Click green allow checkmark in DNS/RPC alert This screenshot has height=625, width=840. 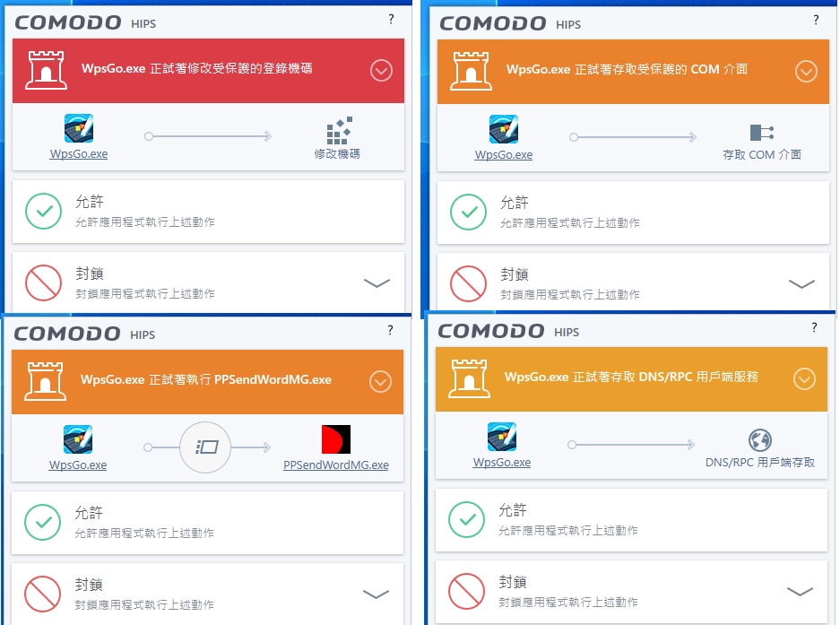[x=466, y=519]
